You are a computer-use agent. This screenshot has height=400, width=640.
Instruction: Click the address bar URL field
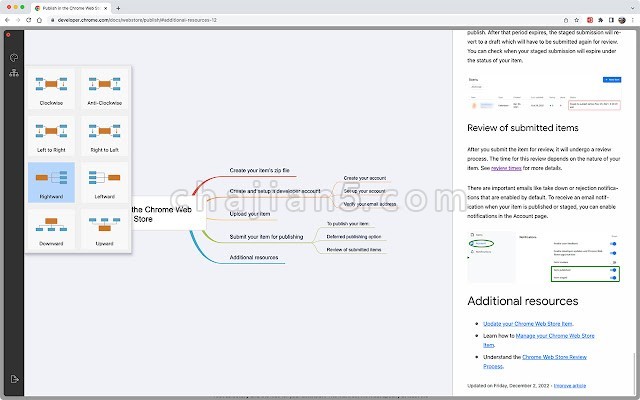(x=306, y=20)
